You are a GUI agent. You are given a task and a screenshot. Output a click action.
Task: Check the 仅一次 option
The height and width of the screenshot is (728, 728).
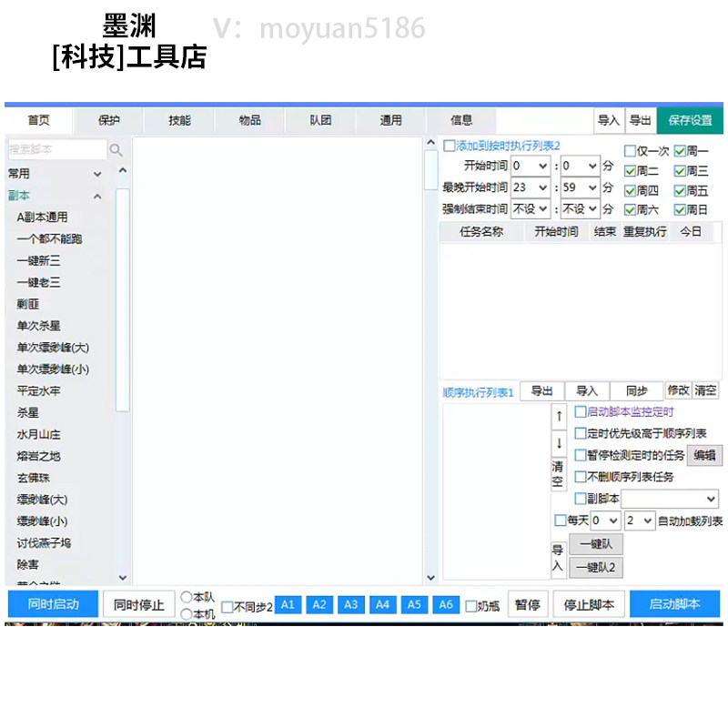[630, 152]
